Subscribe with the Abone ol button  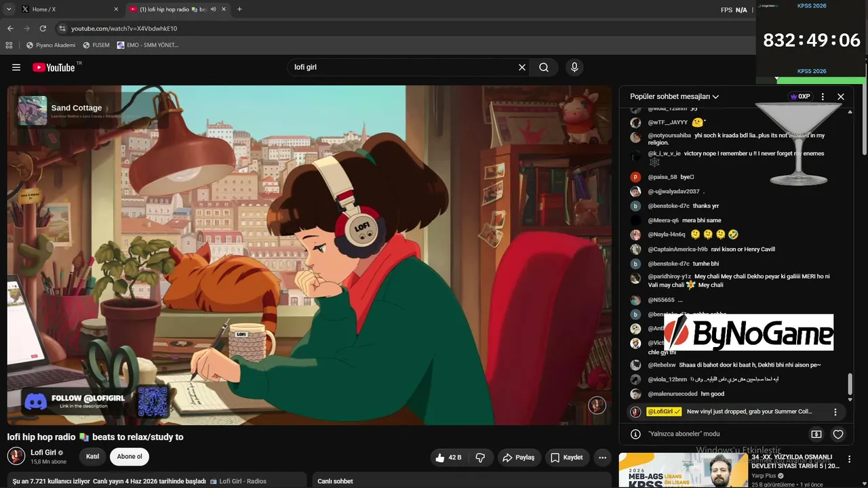coord(130,457)
